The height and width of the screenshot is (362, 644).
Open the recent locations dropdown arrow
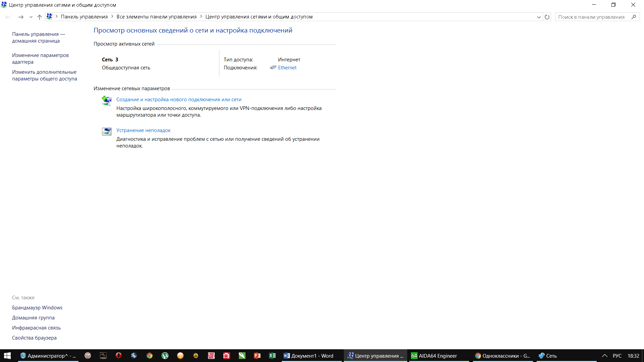pos(31,17)
